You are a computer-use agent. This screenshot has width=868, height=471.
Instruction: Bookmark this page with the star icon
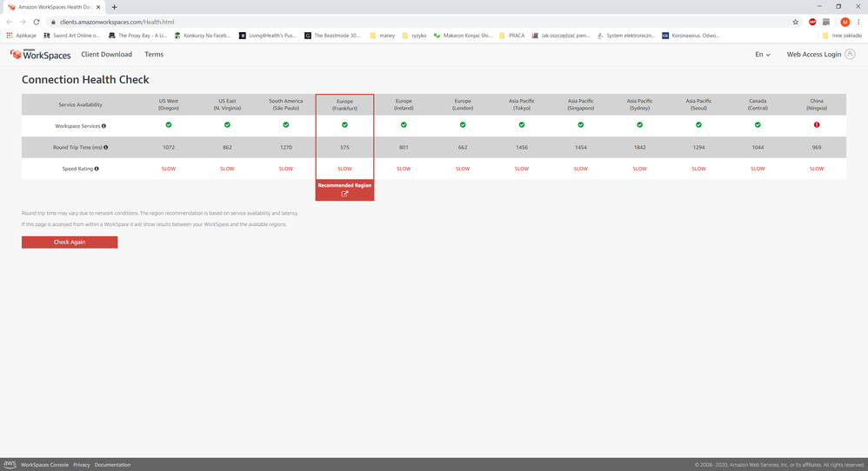click(x=796, y=22)
